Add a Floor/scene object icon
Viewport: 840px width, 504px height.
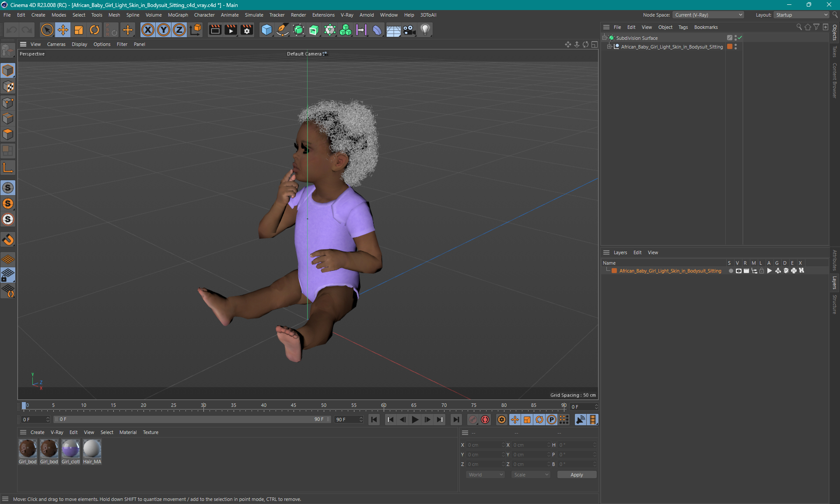pos(393,30)
